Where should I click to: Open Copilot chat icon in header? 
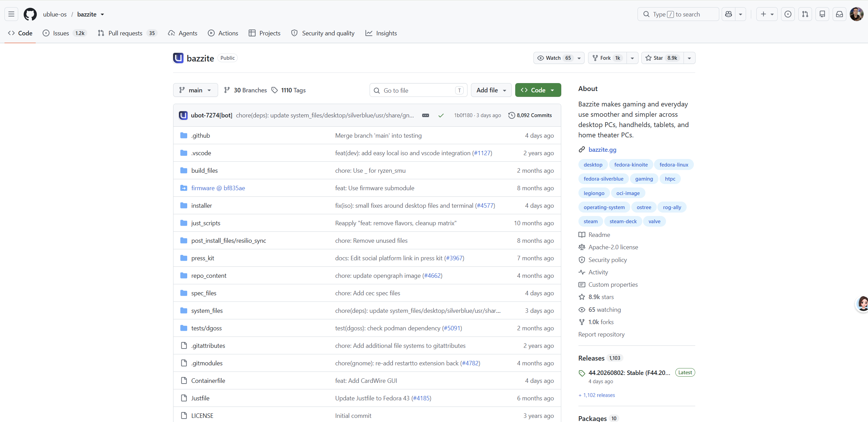coord(728,14)
